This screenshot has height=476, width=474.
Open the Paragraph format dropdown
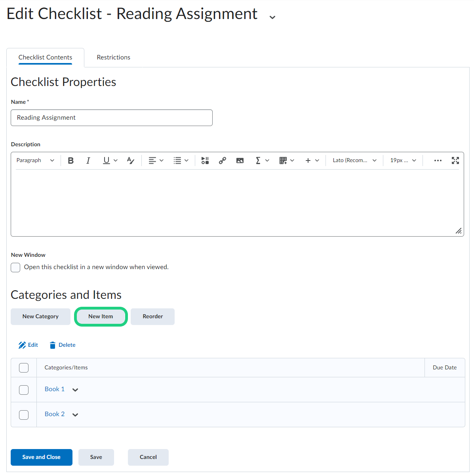(x=35, y=161)
